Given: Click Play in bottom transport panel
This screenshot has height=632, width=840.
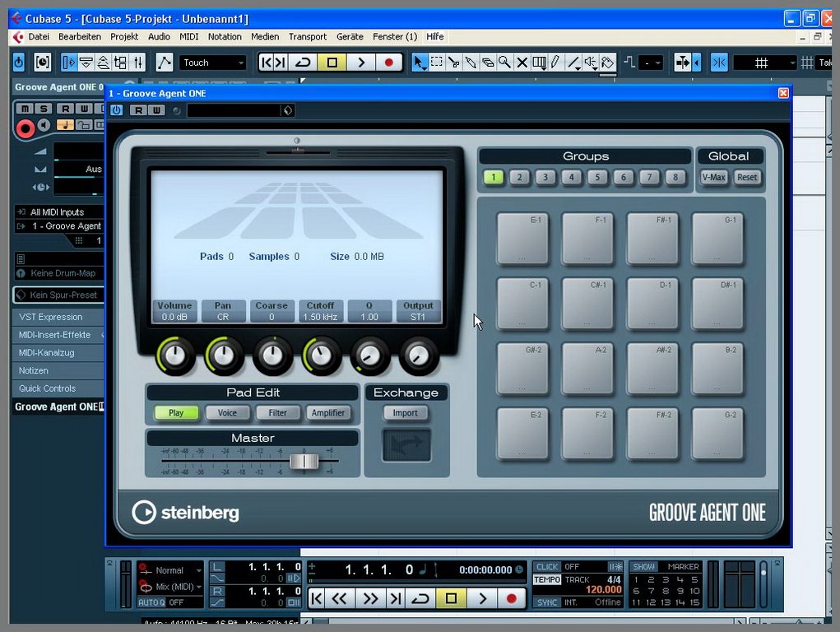Looking at the screenshot, I should click(482, 598).
